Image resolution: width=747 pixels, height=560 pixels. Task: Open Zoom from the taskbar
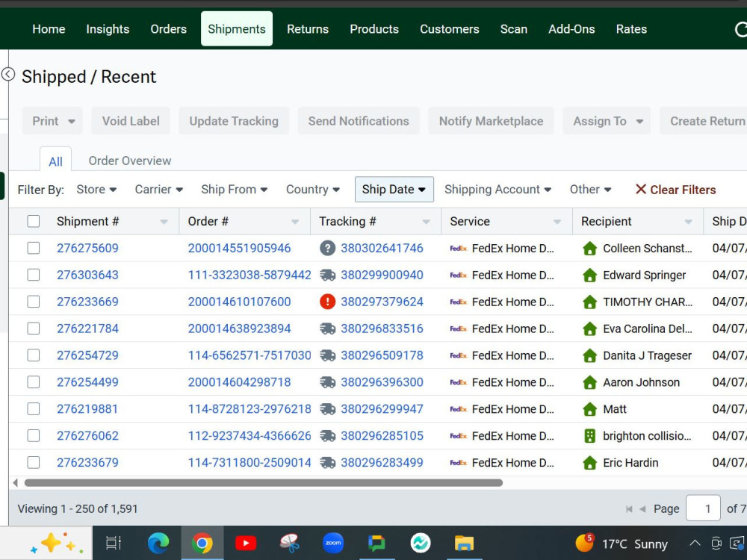coord(333,544)
